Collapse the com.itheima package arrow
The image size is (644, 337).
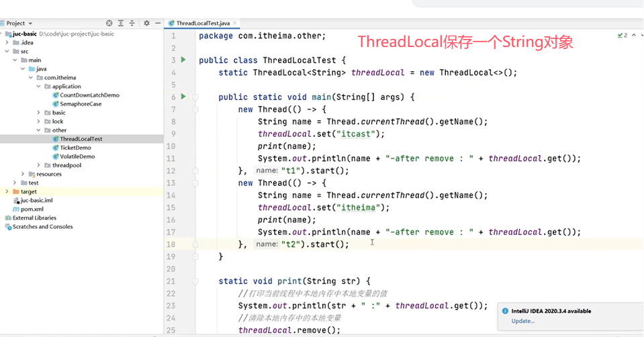pyautogui.click(x=30, y=78)
